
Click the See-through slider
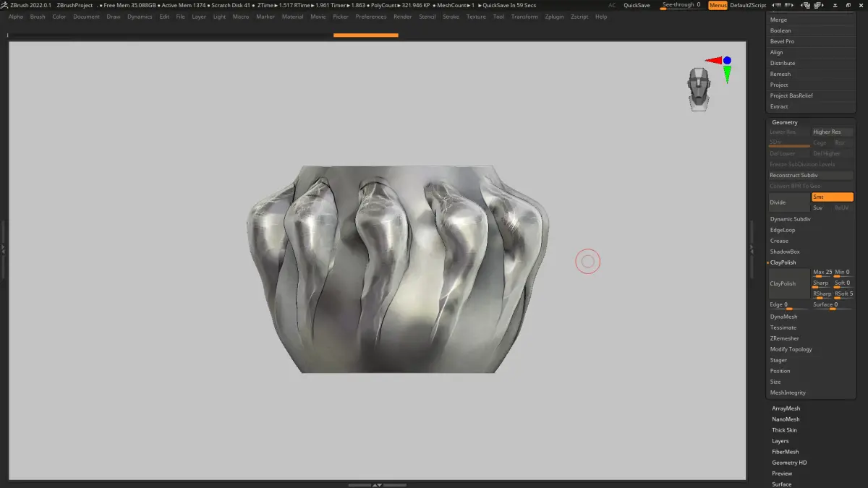[x=681, y=5]
